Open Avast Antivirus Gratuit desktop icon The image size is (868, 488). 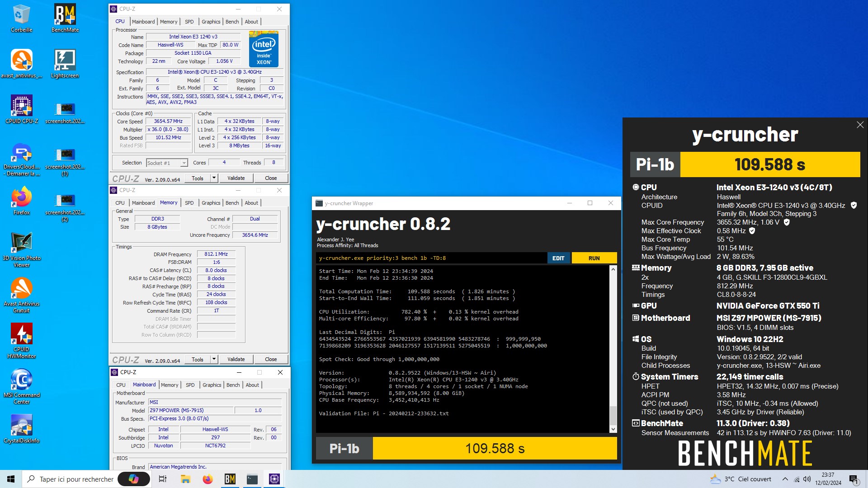tap(21, 296)
